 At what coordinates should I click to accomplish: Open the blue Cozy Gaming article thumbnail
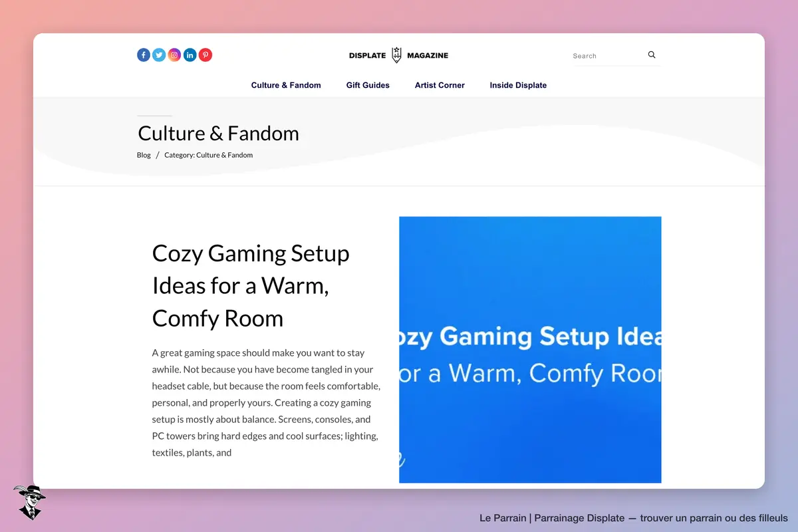click(530, 350)
